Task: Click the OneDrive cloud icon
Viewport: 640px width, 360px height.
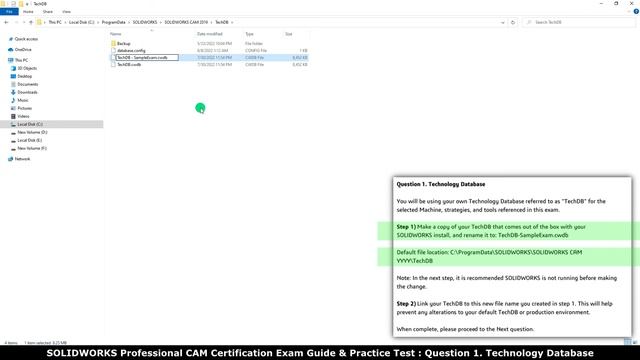Action: [x=11, y=50]
